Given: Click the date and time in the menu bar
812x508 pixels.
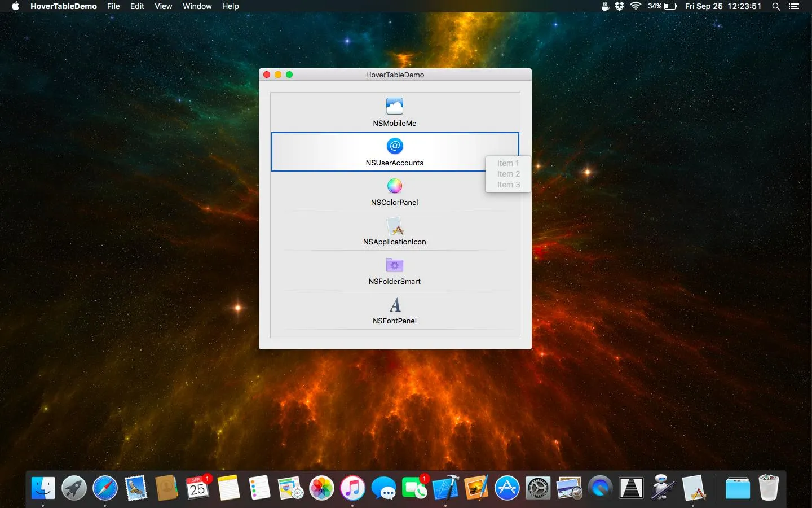Looking at the screenshot, I should tap(723, 6).
